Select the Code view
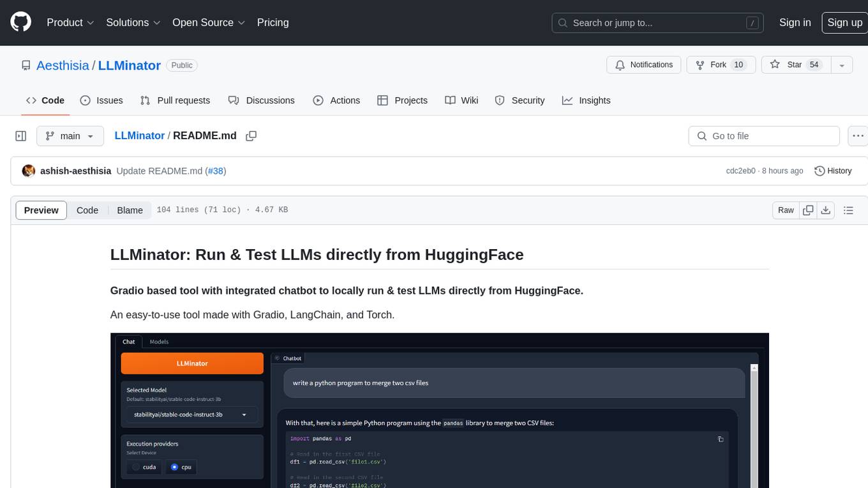 [87, 210]
